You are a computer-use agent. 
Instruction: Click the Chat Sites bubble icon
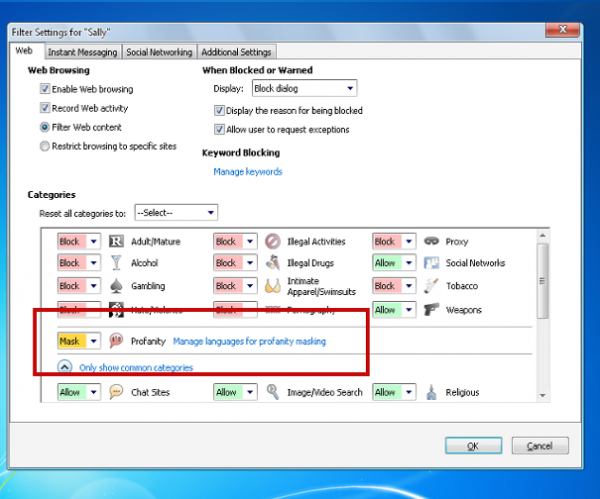(116, 392)
